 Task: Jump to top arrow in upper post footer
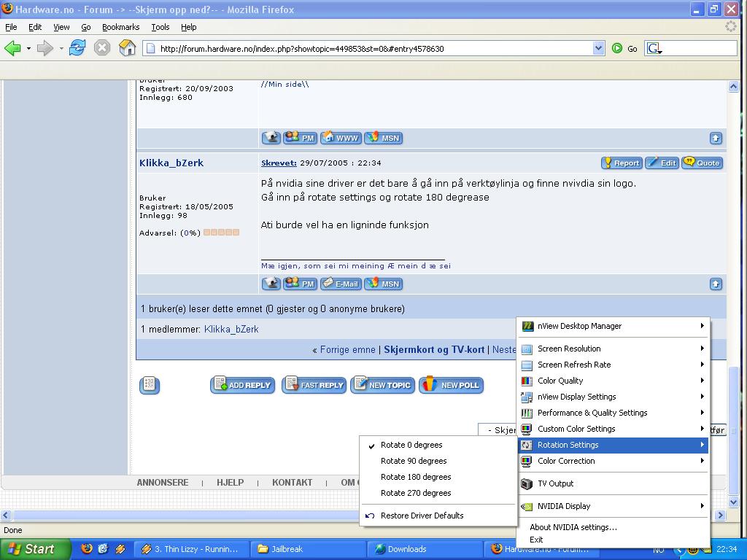[x=716, y=138]
